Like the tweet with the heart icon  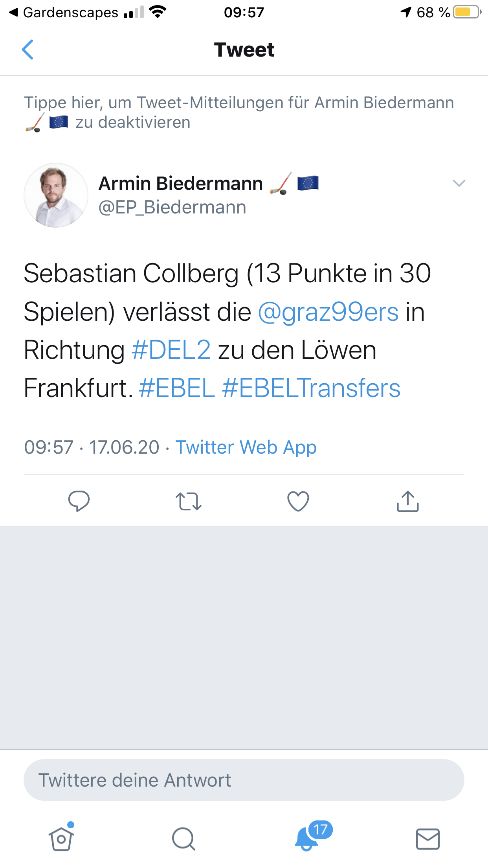click(x=298, y=501)
